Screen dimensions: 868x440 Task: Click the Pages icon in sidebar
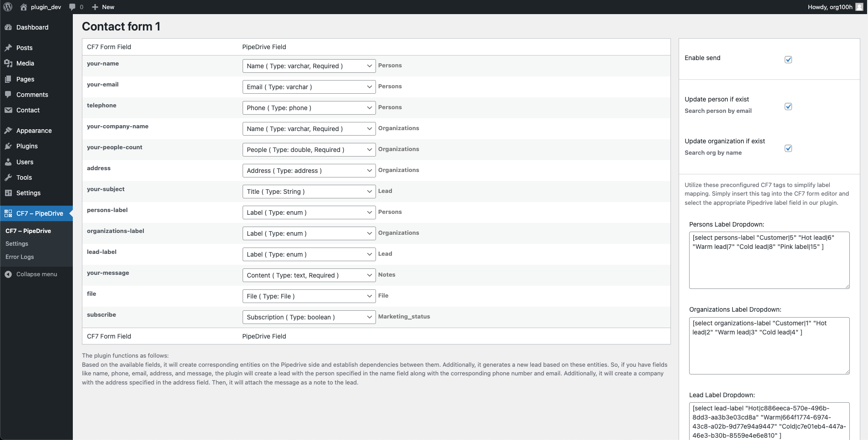(x=8, y=79)
